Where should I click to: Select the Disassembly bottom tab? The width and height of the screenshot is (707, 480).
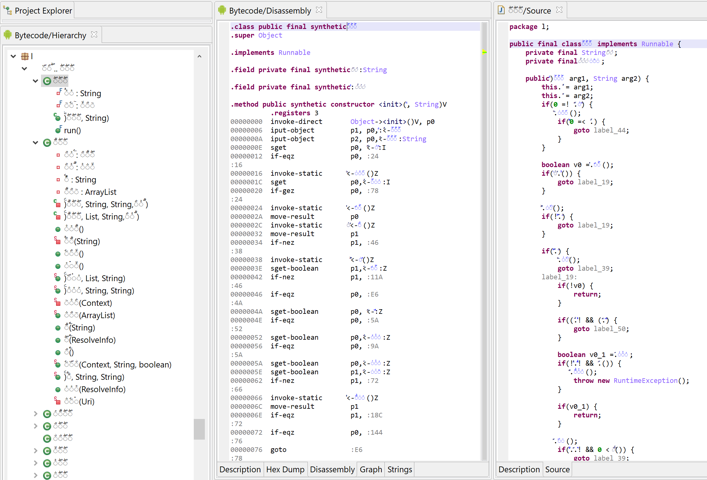coord(332,469)
